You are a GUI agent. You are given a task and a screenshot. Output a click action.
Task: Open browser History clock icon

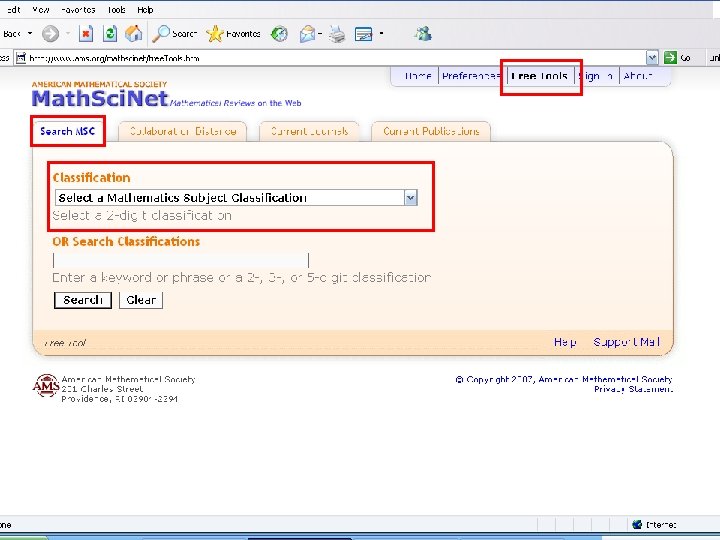[x=279, y=34]
